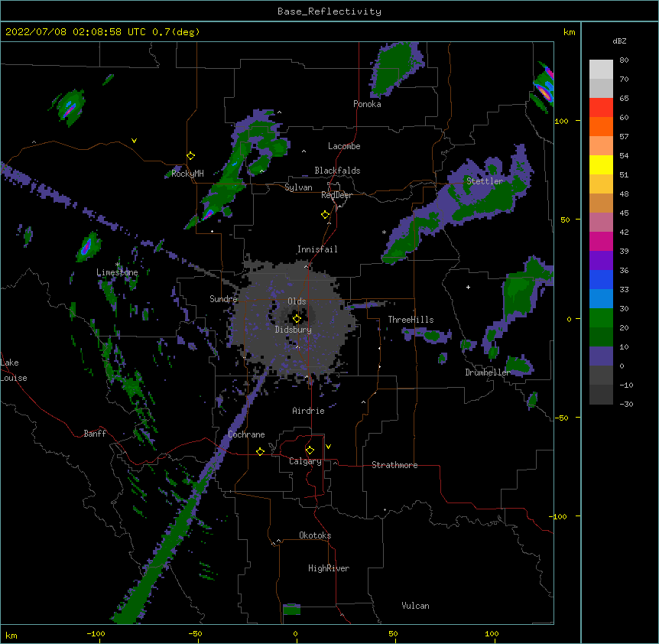This screenshot has width=659, height=644.
Task: Click the white asterisk above Limestone label
Action: click(118, 265)
